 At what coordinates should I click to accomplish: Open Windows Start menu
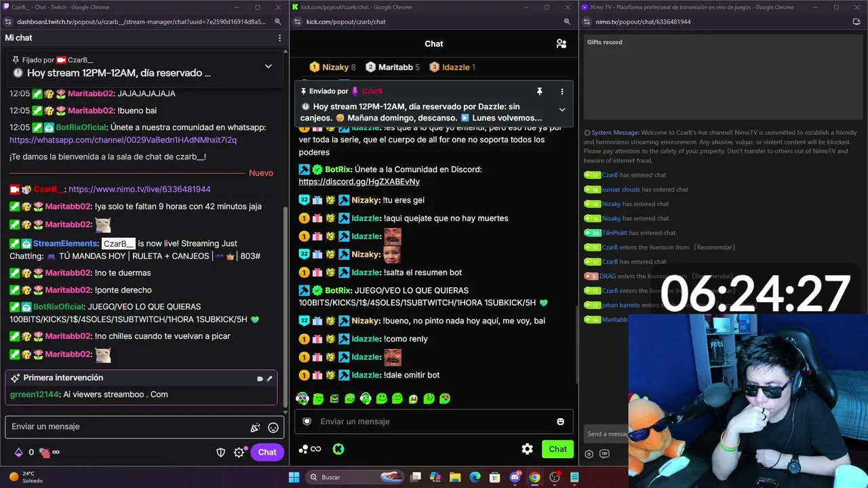point(294,477)
